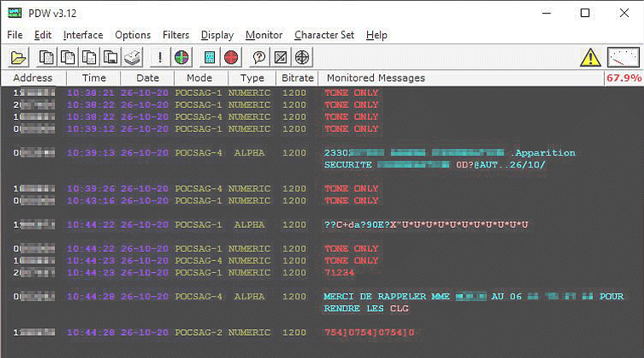The width and height of the screenshot is (644, 358).
Task: Click the timestamp 10:39:12
Action: (91, 128)
